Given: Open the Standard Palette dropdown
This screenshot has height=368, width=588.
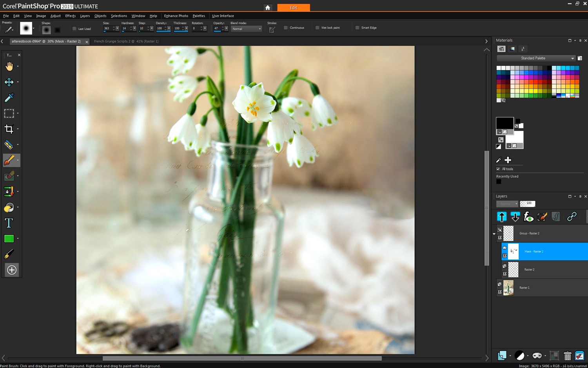Looking at the screenshot, I should [573, 58].
